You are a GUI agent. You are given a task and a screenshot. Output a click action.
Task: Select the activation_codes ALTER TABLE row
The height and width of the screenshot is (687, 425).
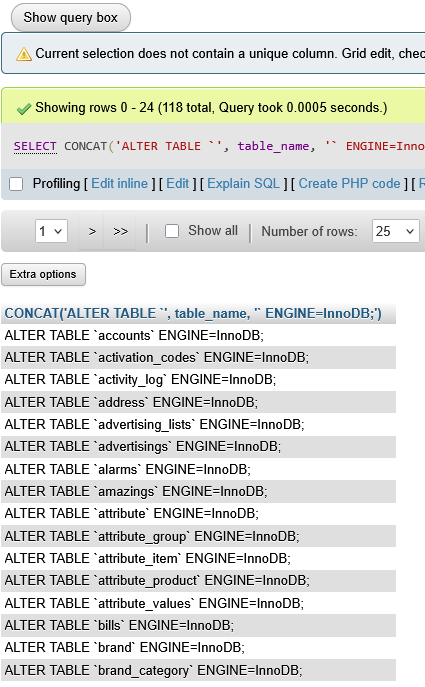(198, 358)
